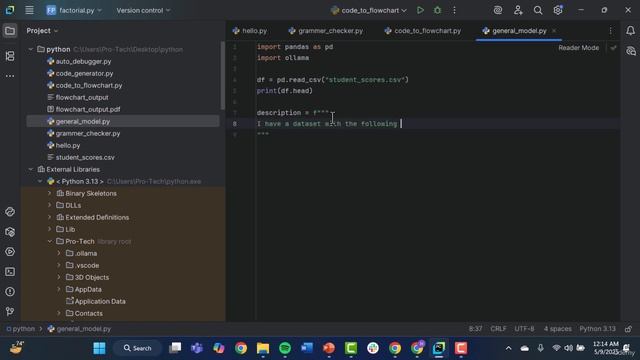The height and width of the screenshot is (360, 640).
Task: Show hidden system tray icons
Action: (x=508, y=348)
